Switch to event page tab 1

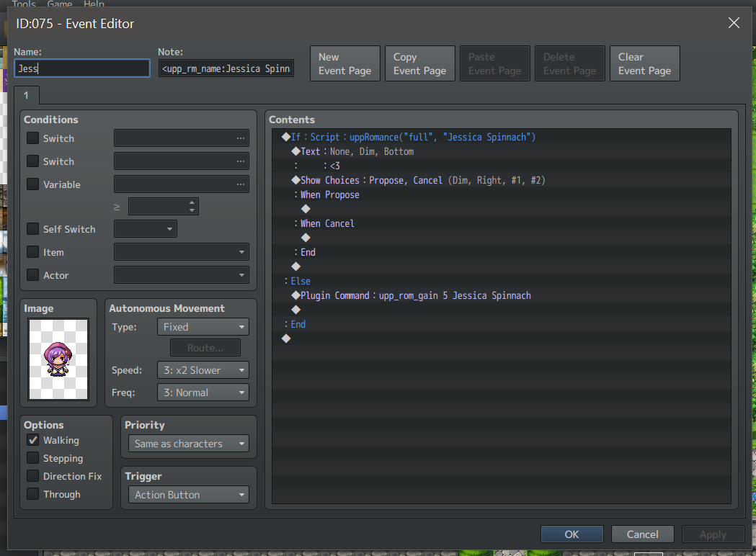[27, 95]
